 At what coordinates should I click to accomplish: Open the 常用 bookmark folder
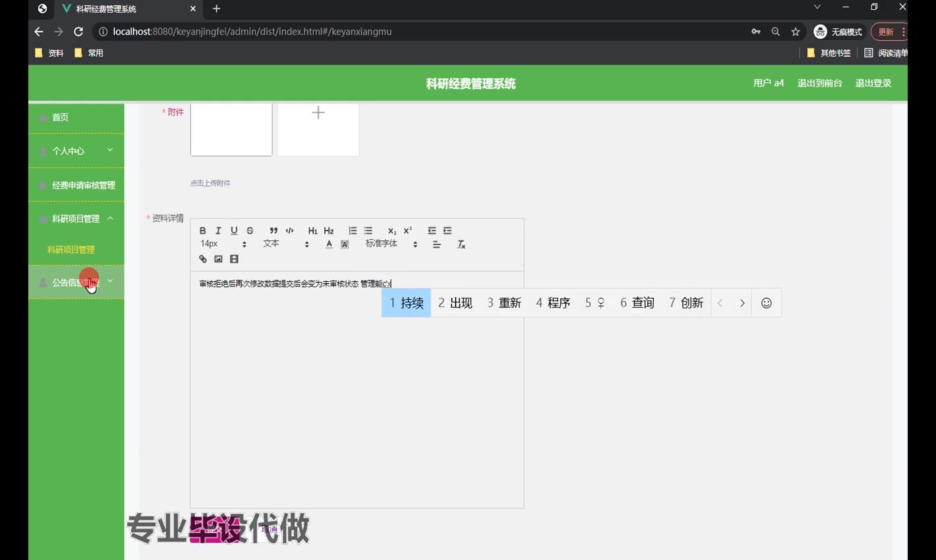[x=89, y=53]
